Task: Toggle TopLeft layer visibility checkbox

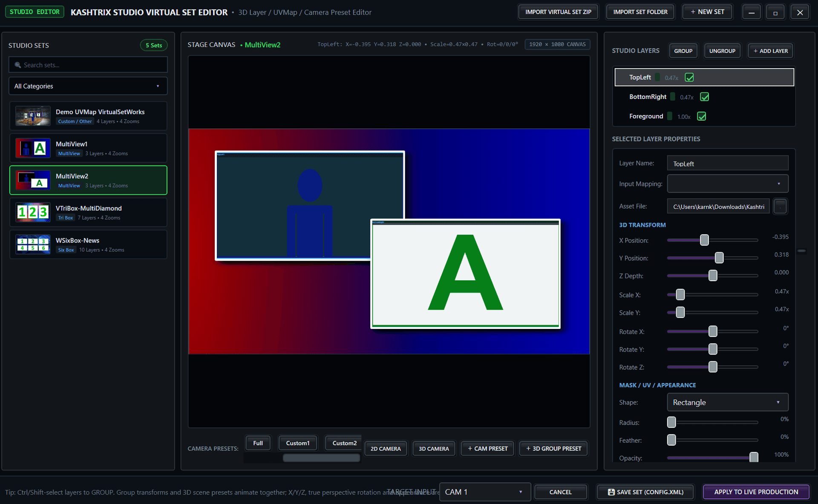Action: pyautogui.click(x=689, y=78)
